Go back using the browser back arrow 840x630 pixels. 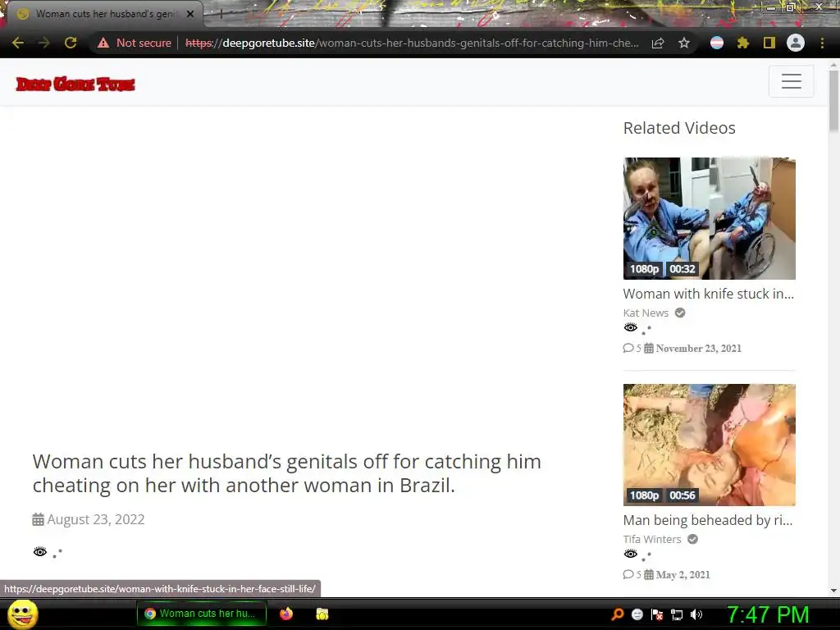tap(18, 43)
